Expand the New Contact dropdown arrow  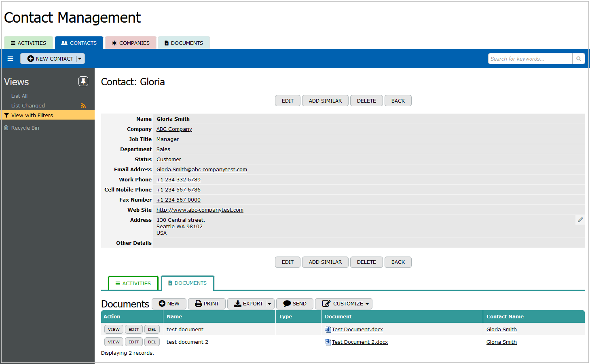[x=80, y=59]
